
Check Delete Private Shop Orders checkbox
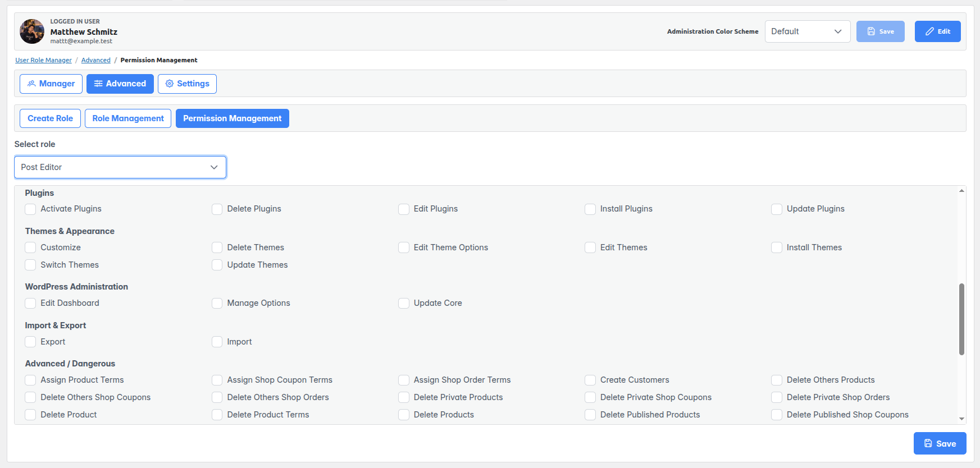777,398
